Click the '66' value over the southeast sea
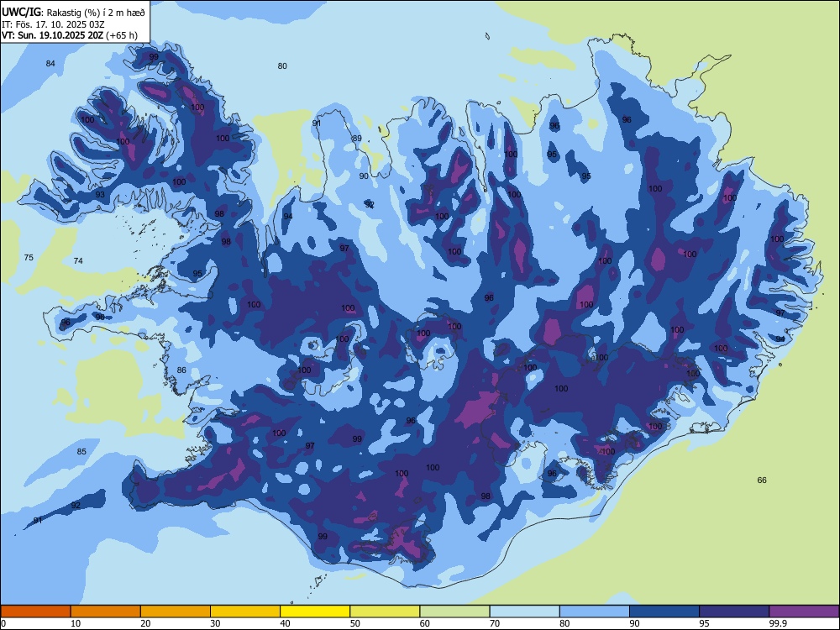This screenshot has height=630, width=840. 762,480
